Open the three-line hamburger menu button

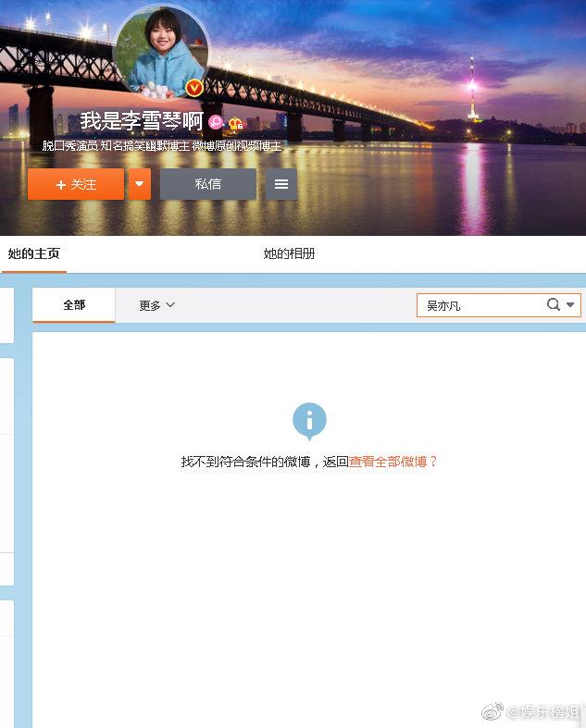[281, 184]
